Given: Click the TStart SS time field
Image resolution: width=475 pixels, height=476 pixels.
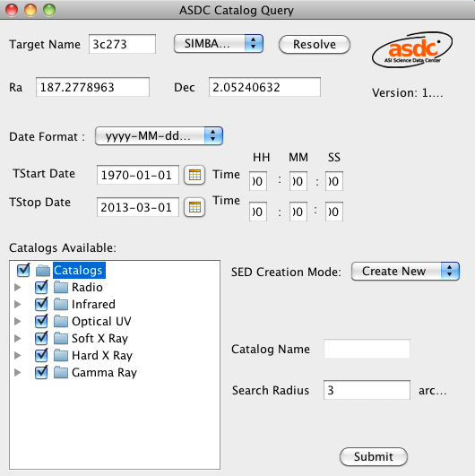Looking at the screenshot, I should tap(334, 181).
